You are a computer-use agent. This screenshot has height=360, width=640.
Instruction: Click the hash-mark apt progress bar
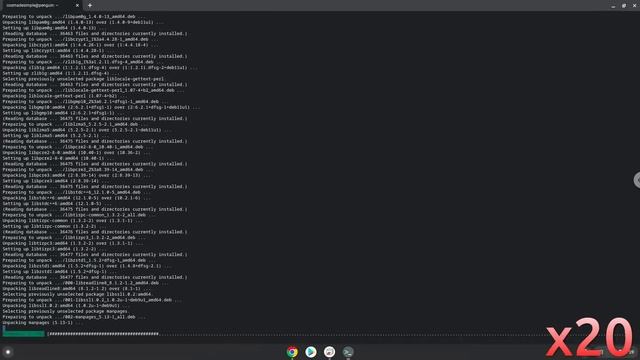104,333
